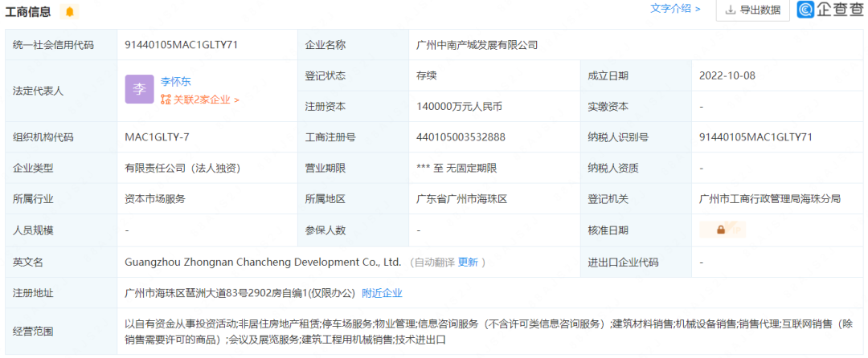Open 关联2家企业 related companies link
868x358 pixels.
coord(200,100)
